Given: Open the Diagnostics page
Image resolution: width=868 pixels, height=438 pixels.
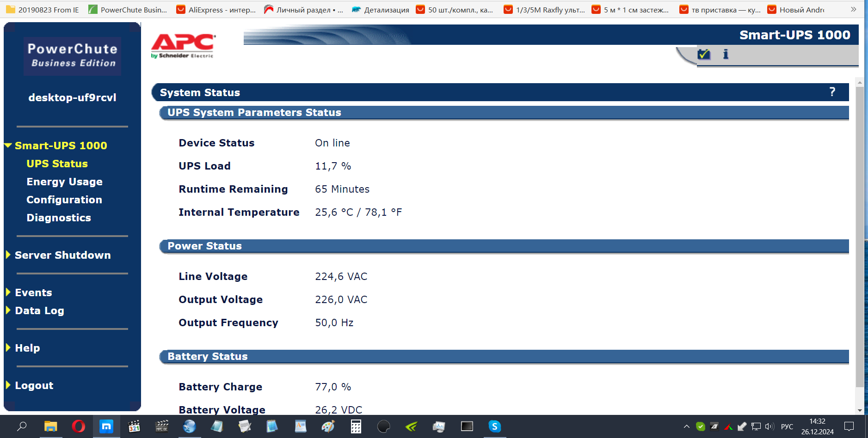Looking at the screenshot, I should pos(59,218).
